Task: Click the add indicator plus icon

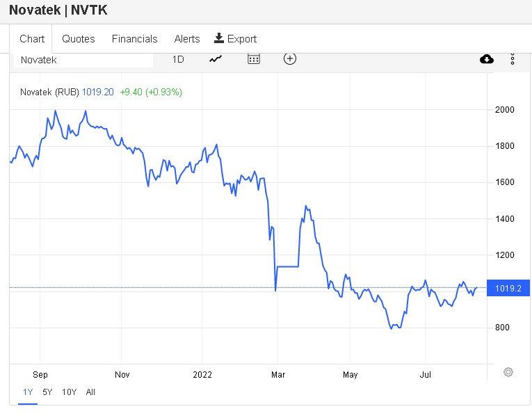Action: pos(290,59)
